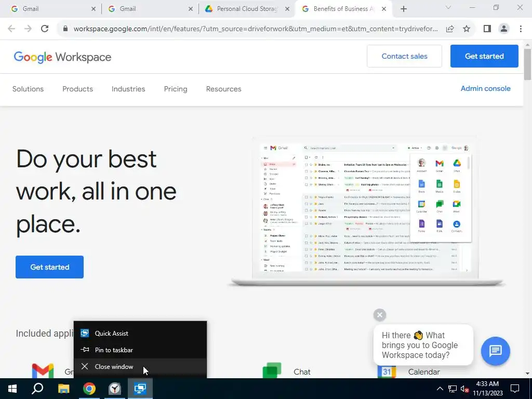
Task: Open the Chrome three-dot menu
Action: pyautogui.click(x=521, y=29)
